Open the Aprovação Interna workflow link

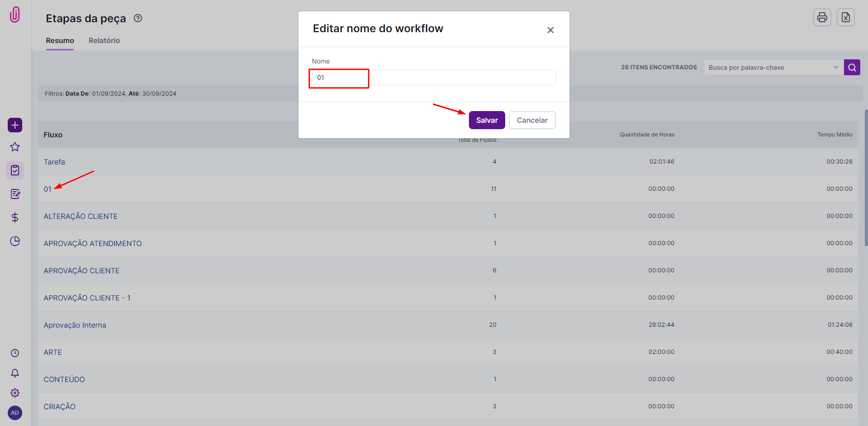pyautogui.click(x=75, y=325)
